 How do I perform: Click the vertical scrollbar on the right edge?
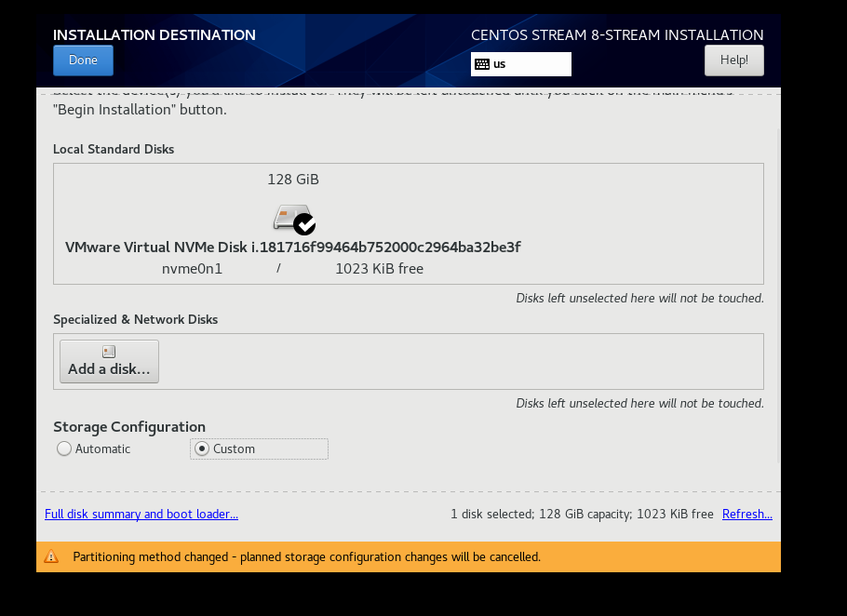tap(778, 296)
